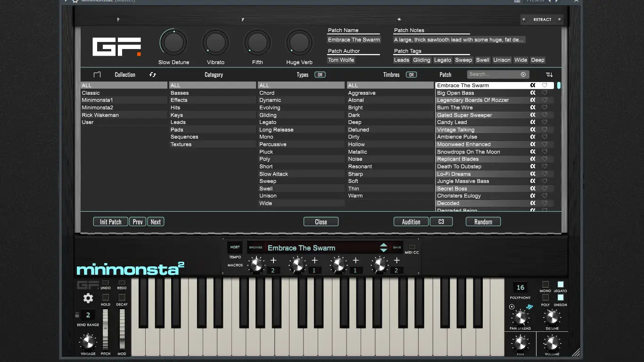Step to previous preset with up arrow

[384, 245]
